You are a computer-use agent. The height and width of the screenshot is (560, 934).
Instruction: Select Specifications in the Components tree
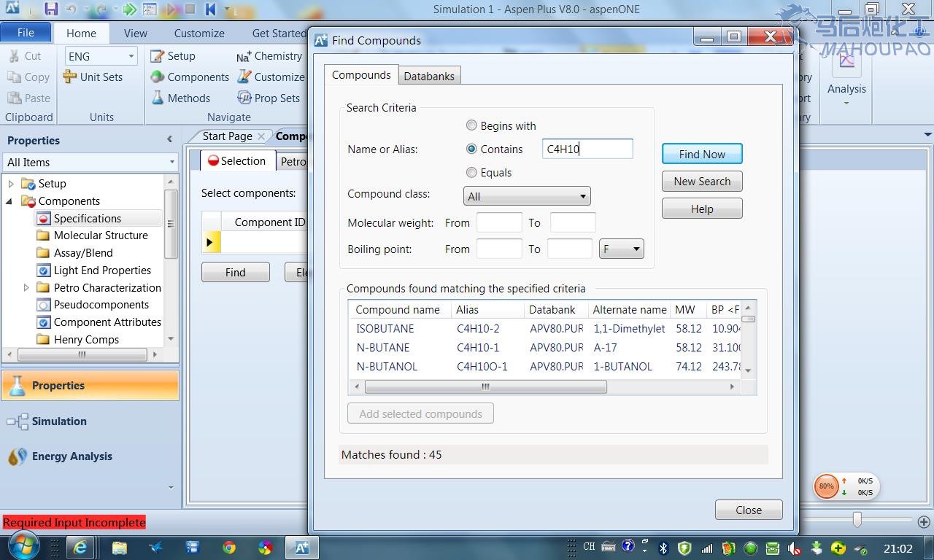click(88, 218)
